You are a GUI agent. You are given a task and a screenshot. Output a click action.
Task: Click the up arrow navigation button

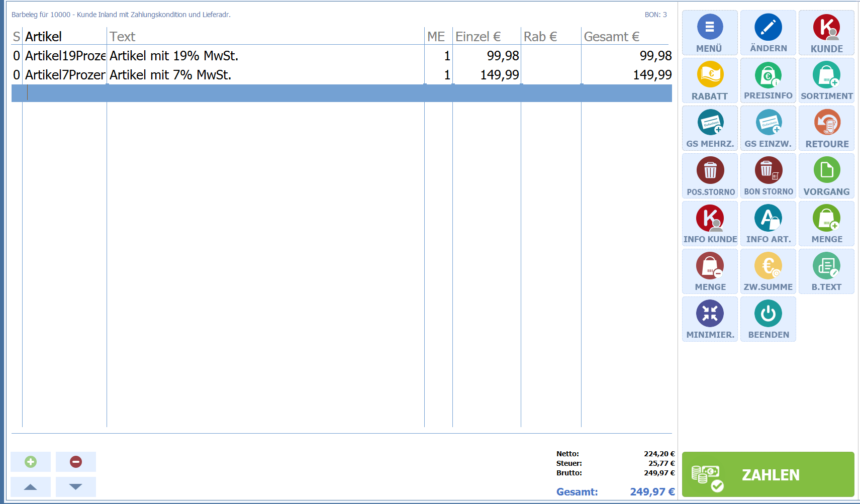click(x=31, y=486)
